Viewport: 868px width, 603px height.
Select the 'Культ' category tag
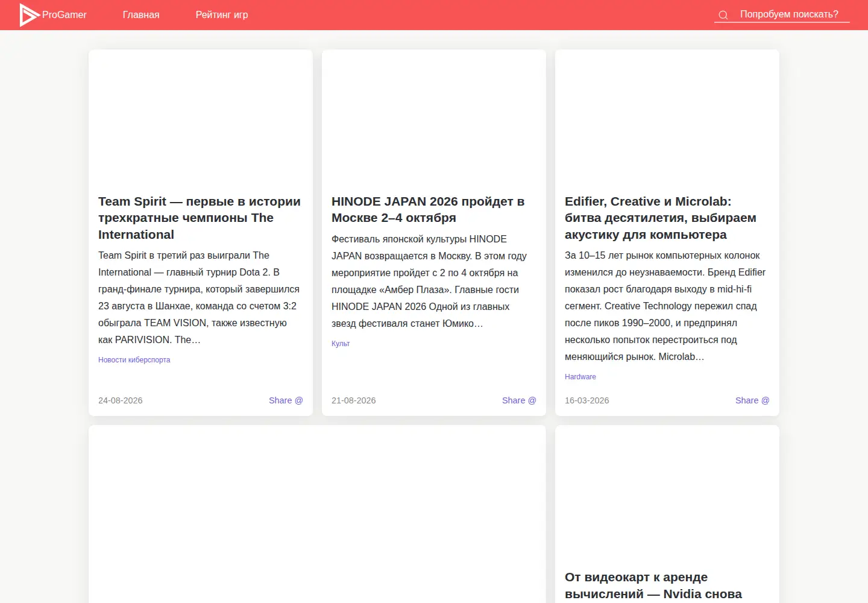[x=341, y=344]
